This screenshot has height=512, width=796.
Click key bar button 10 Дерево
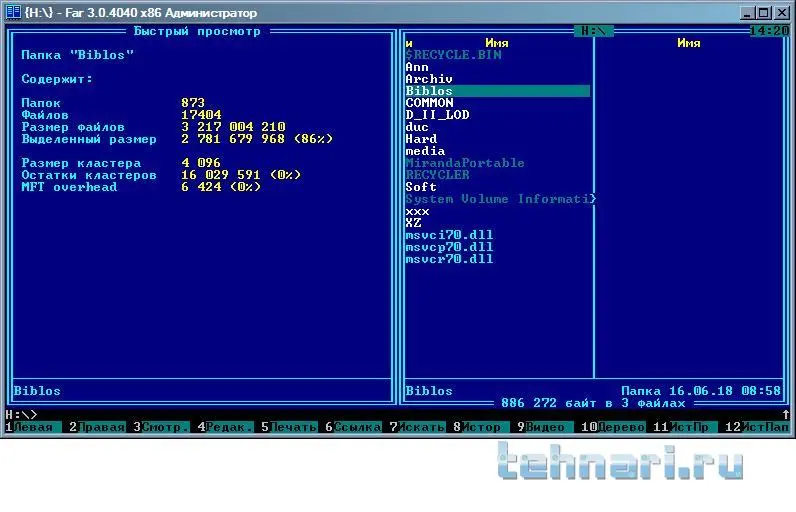tap(613, 427)
